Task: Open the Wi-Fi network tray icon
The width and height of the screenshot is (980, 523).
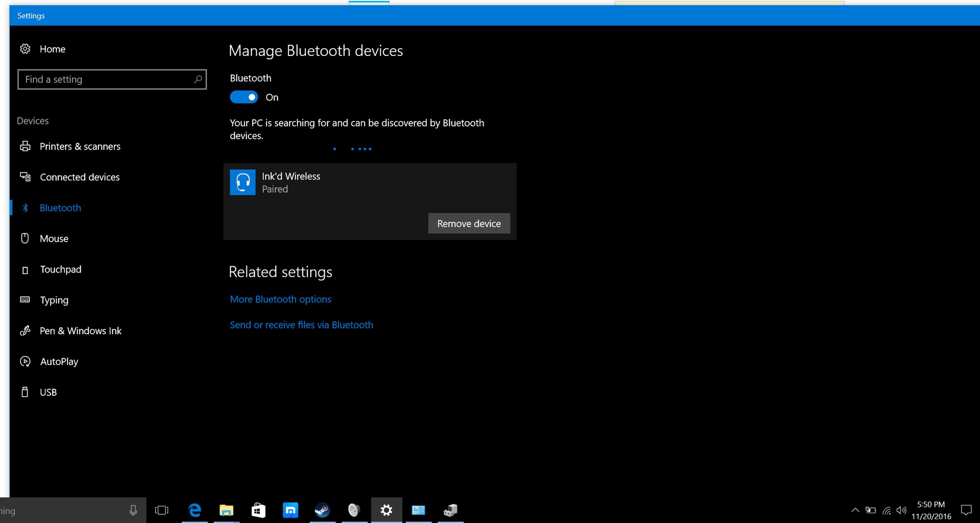Action: [x=886, y=510]
